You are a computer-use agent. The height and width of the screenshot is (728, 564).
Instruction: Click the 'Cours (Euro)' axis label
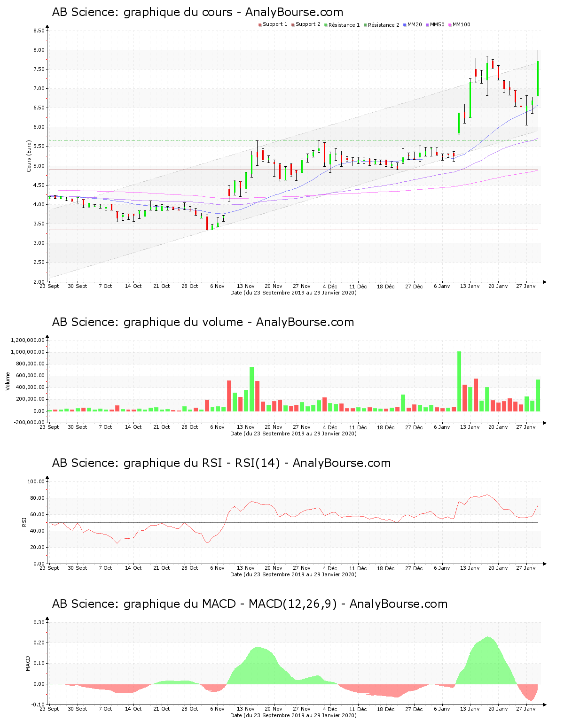[29, 156]
